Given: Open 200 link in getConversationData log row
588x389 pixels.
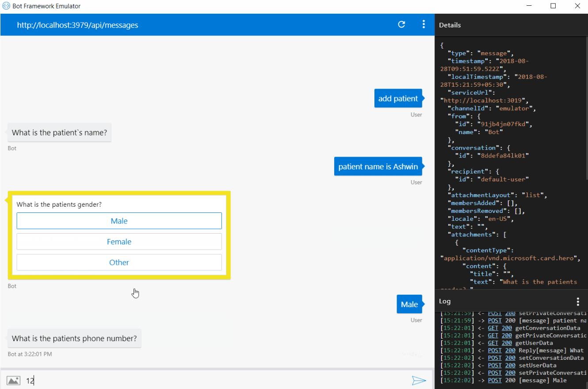Looking at the screenshot, I should (x=507, y=328).
